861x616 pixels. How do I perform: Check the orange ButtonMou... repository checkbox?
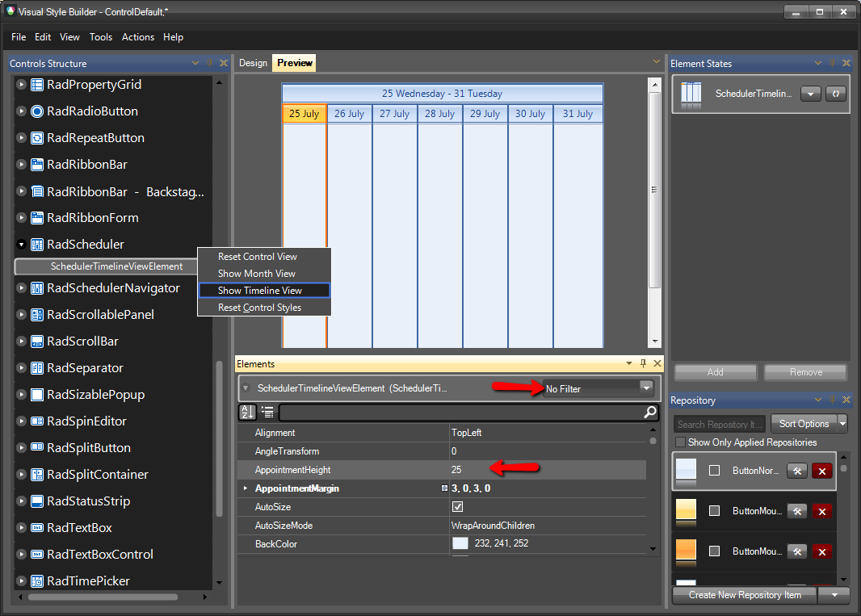click(714, 551)
